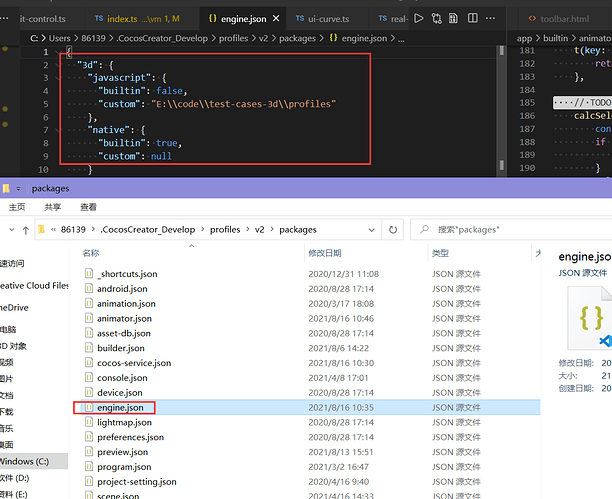Select the animation.json file

[126, 304]
